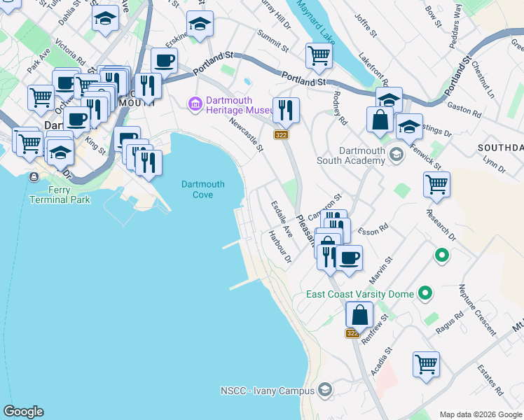Click the 322 route shield near Newcastle St
The image size is (524, 420).
pyautogui.click(x=281, y=135)
